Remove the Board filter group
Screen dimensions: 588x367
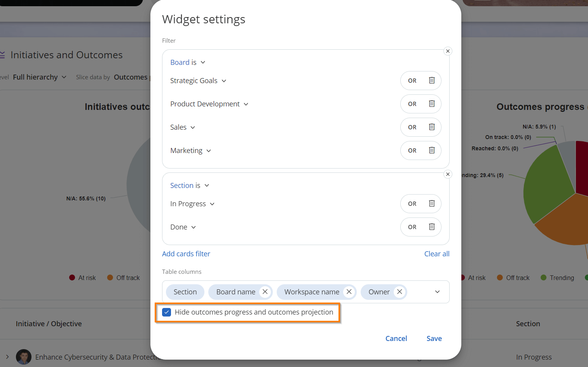click(448, 51)
